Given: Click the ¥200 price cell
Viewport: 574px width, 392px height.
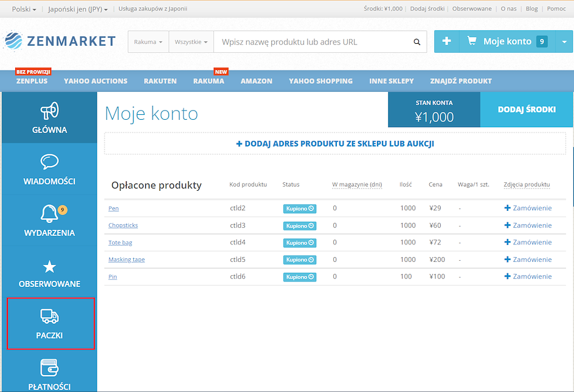Looking at the screenshot, I should coord(437,260).
